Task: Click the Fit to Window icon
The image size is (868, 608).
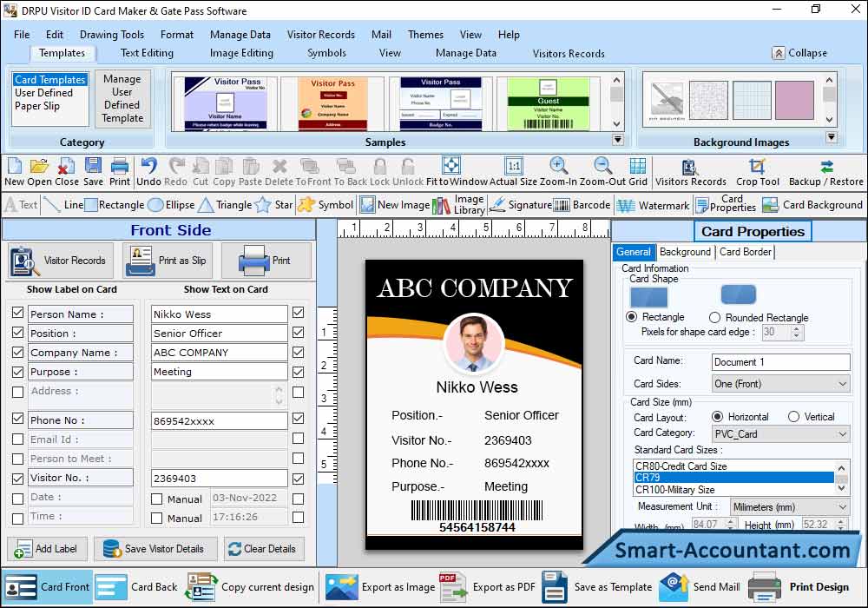Action: 450,166
